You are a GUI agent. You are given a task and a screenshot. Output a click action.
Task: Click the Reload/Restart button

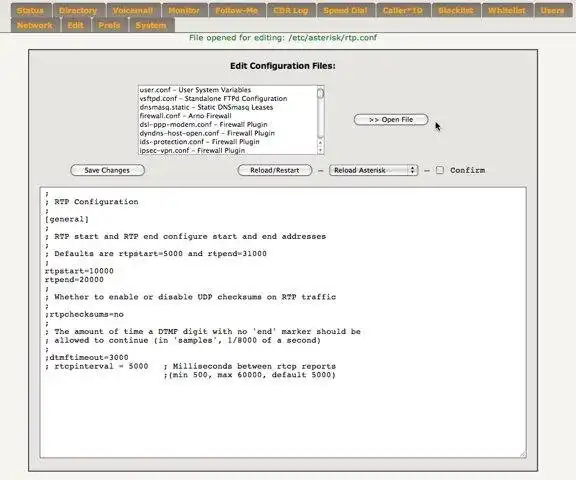point(275,170)
